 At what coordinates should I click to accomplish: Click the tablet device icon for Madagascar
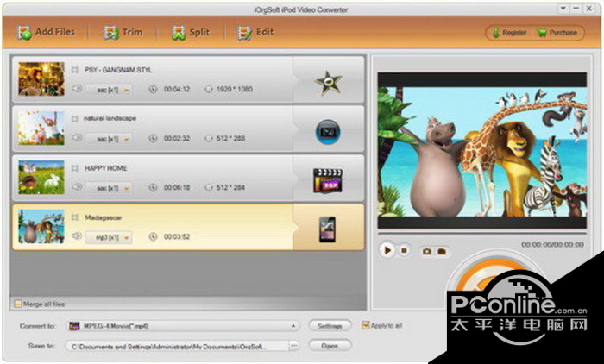click(x=327, y=229)
